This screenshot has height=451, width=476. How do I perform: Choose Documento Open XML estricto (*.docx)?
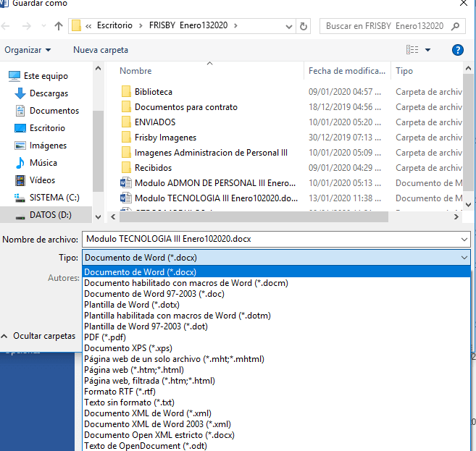coord(276,435)
